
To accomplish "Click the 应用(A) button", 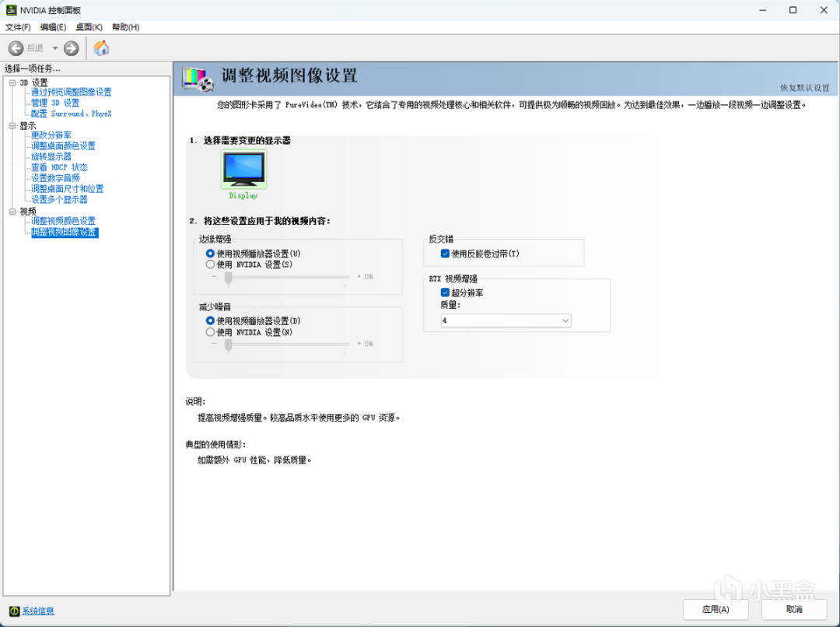I will [716, 609].
